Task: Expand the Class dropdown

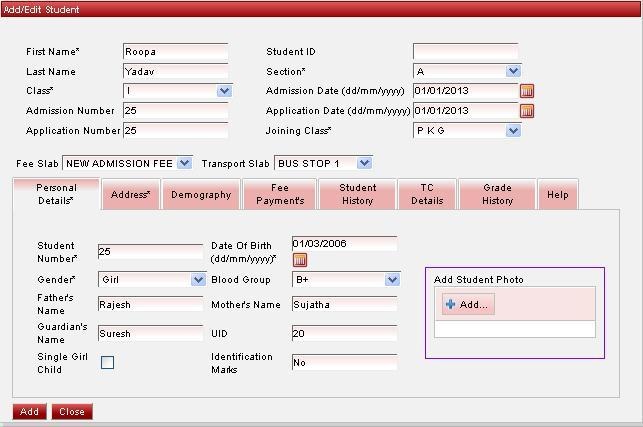Action: pos(223,91)
